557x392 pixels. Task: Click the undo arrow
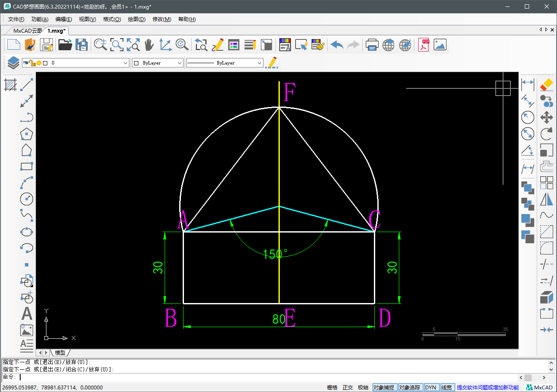tap(337, 45)
